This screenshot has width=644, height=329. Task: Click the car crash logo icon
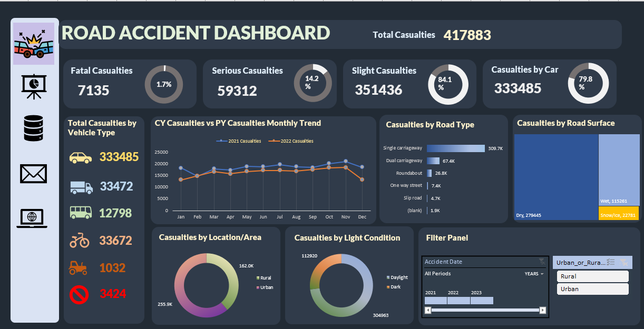(34, 44)
